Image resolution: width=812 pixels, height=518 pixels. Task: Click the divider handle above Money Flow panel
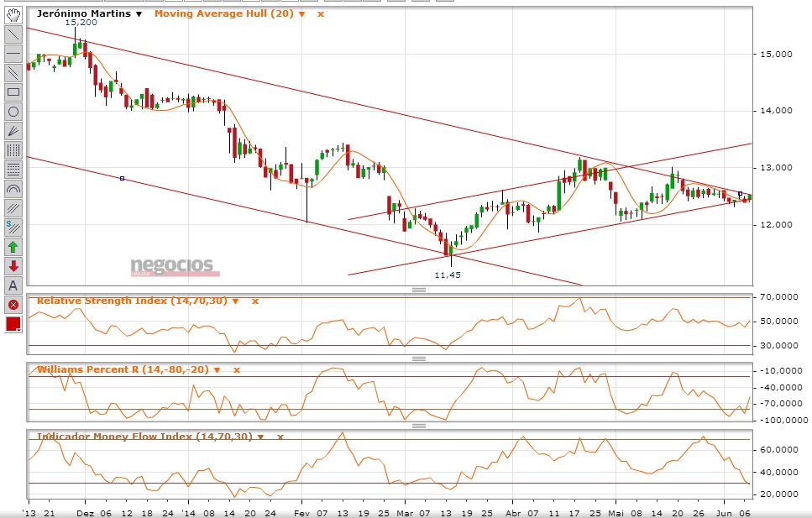419,426
